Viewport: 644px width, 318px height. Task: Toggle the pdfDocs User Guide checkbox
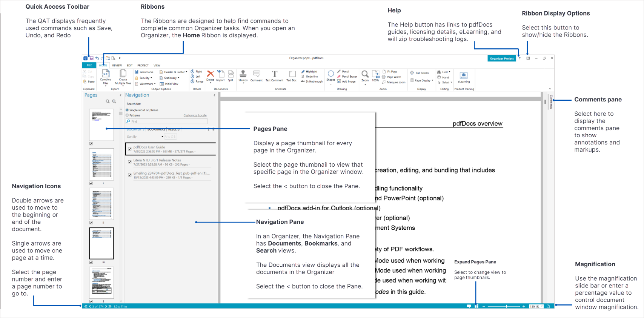point(130,149)
